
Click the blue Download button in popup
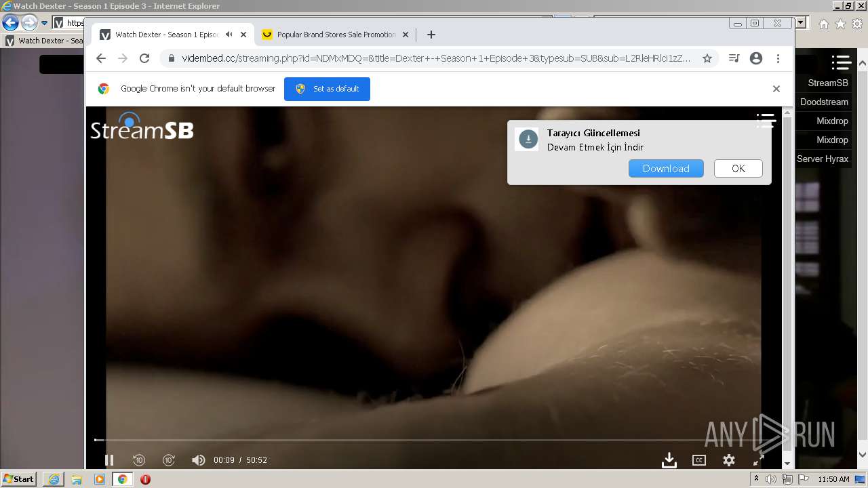click(x=666, y=169)
